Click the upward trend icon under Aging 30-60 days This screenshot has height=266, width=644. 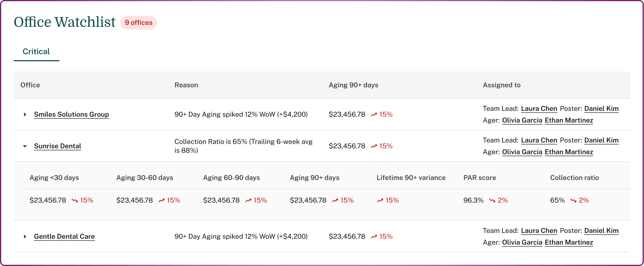point(161,200)
